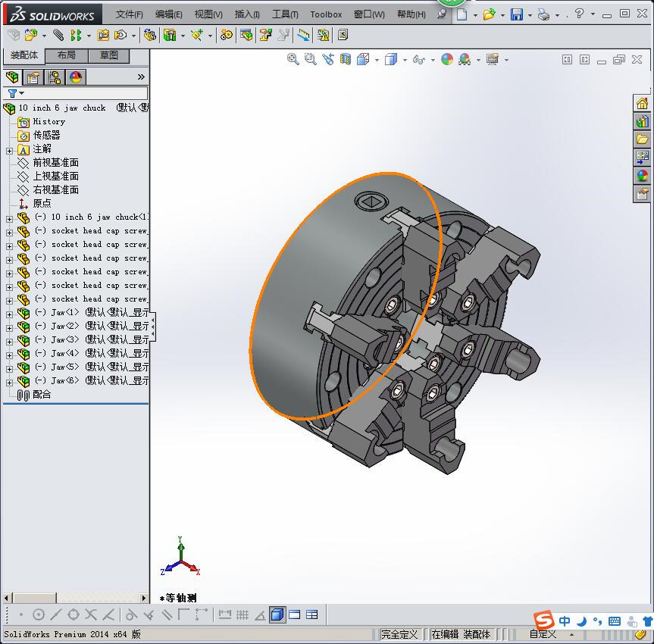Click the Assembly Features icon
Viewport: 654px width, 644px height.
170,35
